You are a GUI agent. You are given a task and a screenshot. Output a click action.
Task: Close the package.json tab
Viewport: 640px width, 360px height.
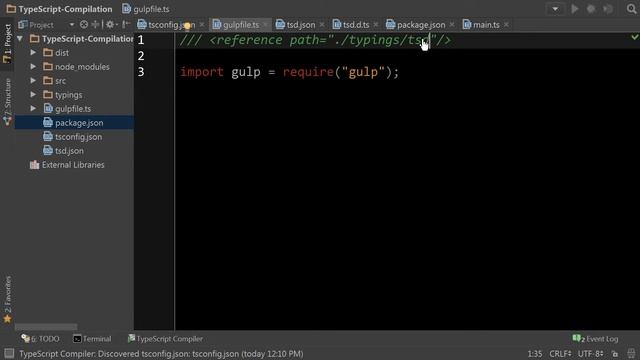tap(451, 25)
